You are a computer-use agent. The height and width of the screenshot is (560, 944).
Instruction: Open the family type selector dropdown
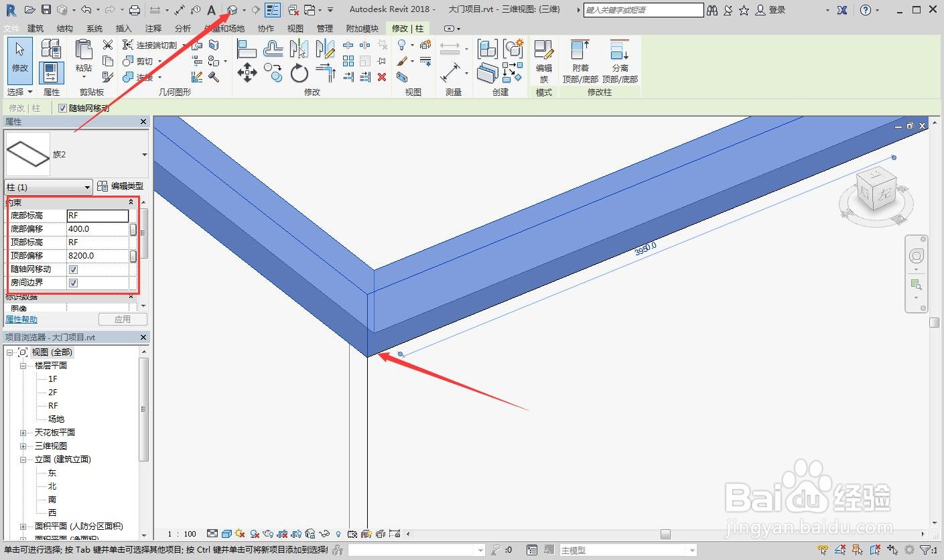[x=145, y=155]
